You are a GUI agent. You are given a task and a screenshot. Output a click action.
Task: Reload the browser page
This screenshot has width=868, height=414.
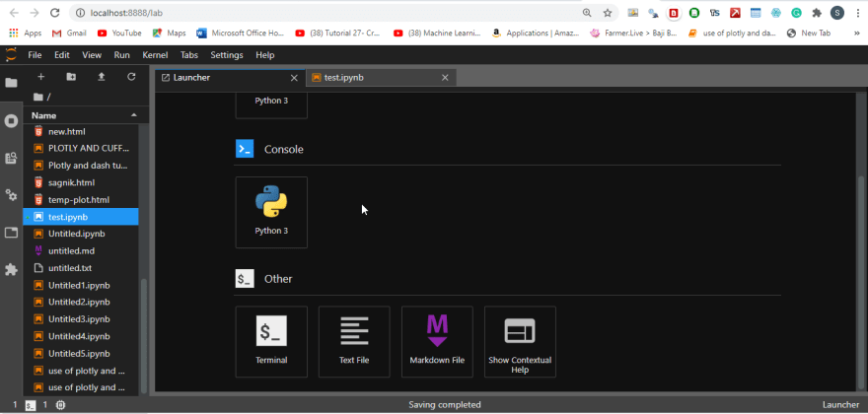pos(54,13)
